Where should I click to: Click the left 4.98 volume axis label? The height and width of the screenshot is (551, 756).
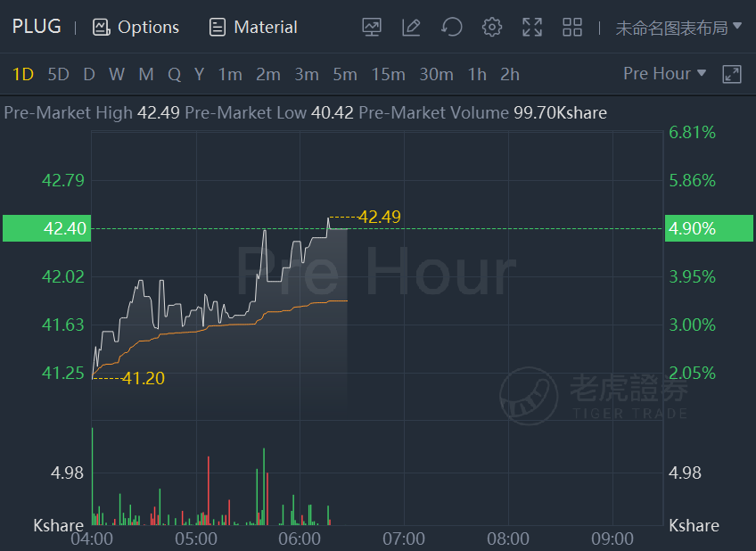67,473
